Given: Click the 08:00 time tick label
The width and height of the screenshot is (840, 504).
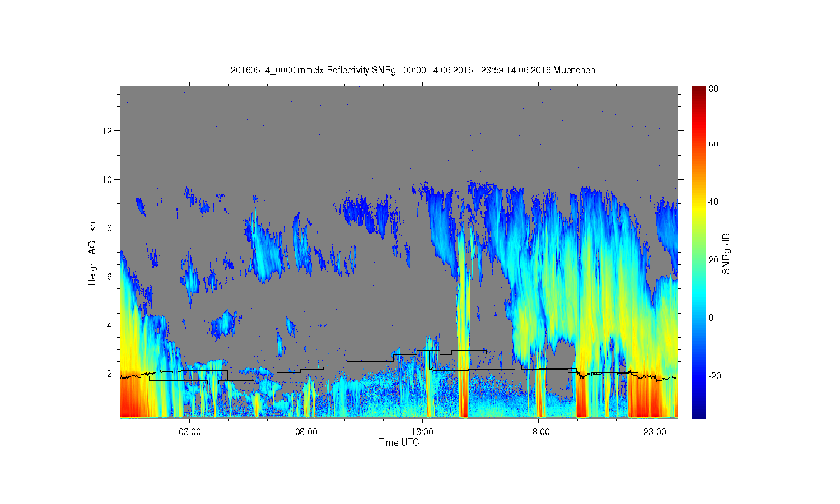Looking at the screenshot, I should pyautogui.click(x=306, y=432).
